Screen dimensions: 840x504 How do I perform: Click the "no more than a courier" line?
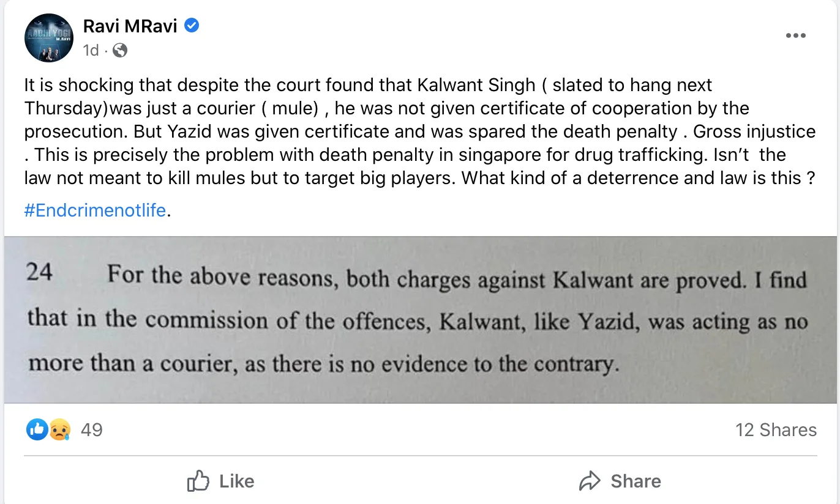click(321, 365)
